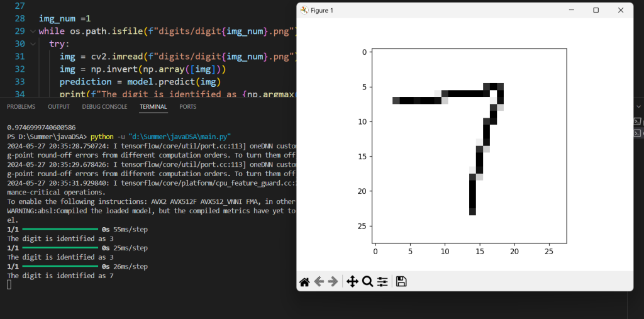The image size is (644, 319).
Task: Click line number 27 in the gutter
Action: [19, 6]
